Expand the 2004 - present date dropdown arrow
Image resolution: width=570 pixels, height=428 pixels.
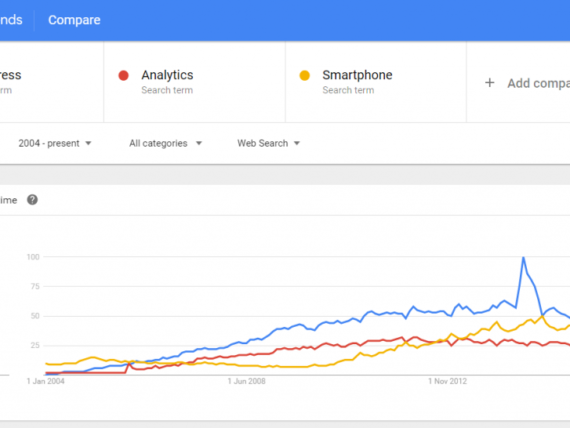point(88,144)
